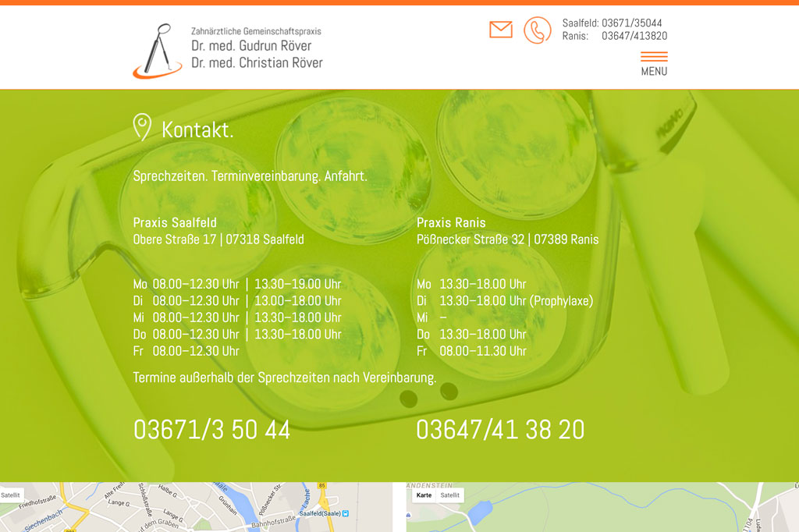Click Ranis Fr hours 08.00–11.30 Uhr
The image size is (799, 532).
click(x=483, y=351)
